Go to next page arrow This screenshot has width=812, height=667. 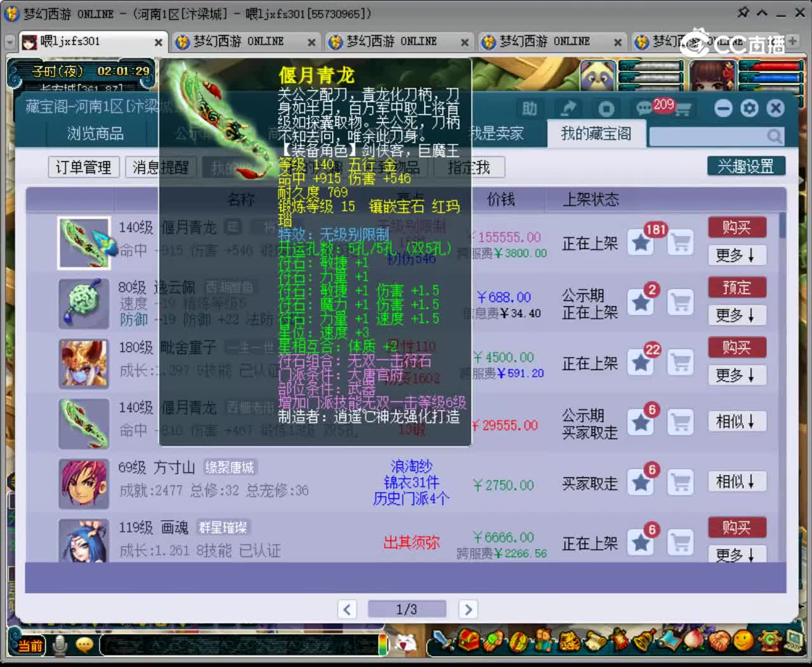pos(468,609)
